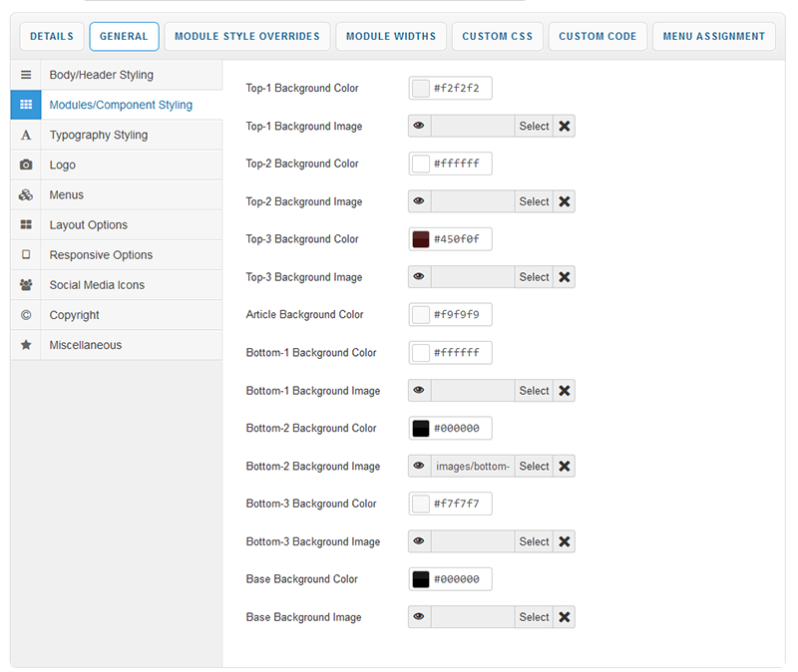Screen dimensions: 798x672
Task: Open the Module Widths tab
Action: 391,36
